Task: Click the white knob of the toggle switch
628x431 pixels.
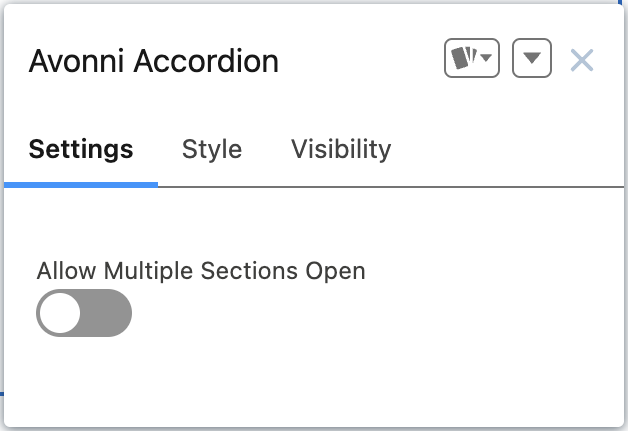Action: [61, 313]
